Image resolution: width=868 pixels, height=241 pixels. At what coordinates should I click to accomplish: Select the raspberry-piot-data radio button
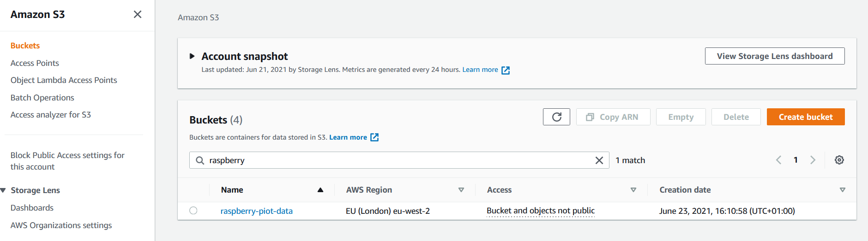(x=193, y=211)
